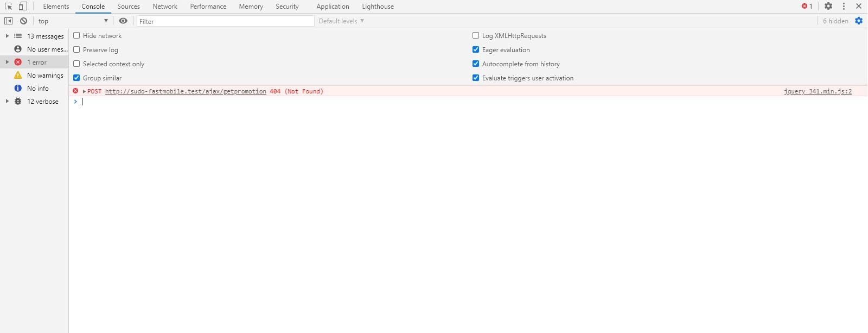
Task: Uncheck the Eager evaluation checkbox
Action: coord(476,50)
